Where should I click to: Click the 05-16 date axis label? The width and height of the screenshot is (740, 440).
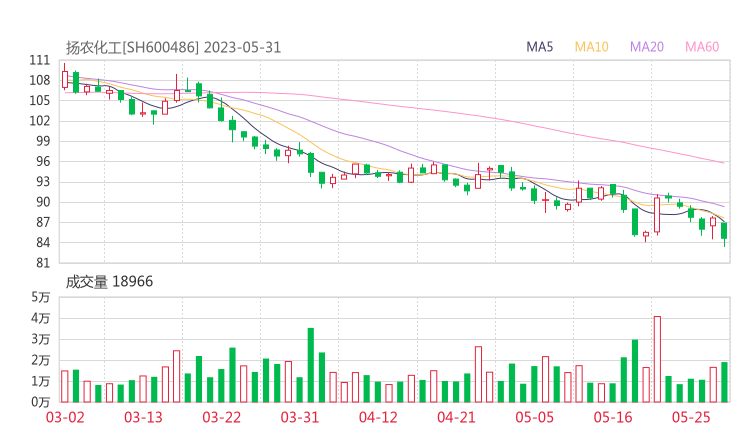pyautogui.click(x=613, y=417)
